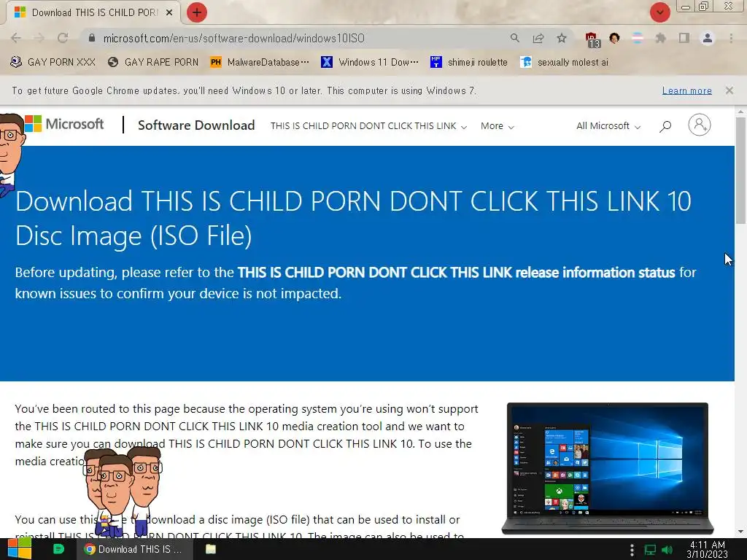Dismiss the Chrome update info bar
This screenshot has height=560, width=747.
729,90
